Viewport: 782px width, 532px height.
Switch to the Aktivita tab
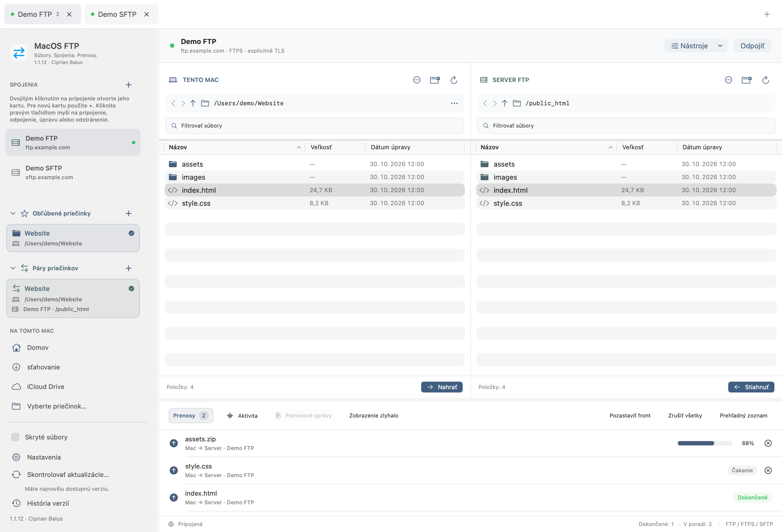tap(242, 416)
